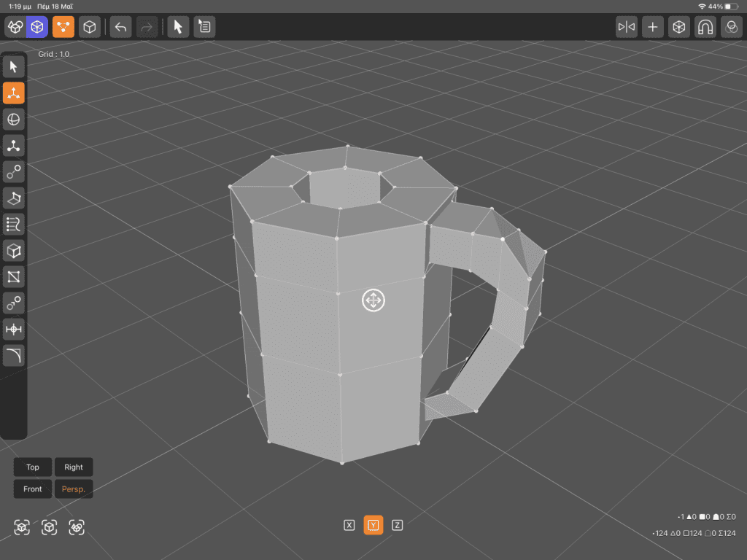Select the list-with-curve tool in left sidebar
Image resolution: width=747 pixels, height=560 pixels.
[x=14, y=225]
